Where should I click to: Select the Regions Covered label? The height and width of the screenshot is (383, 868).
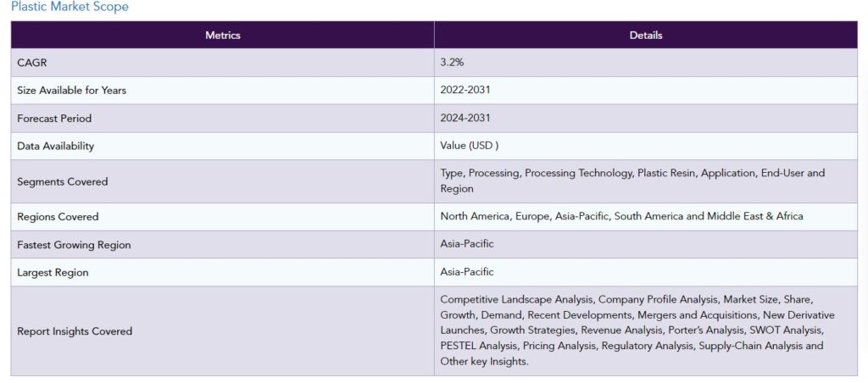click(58, 217)
